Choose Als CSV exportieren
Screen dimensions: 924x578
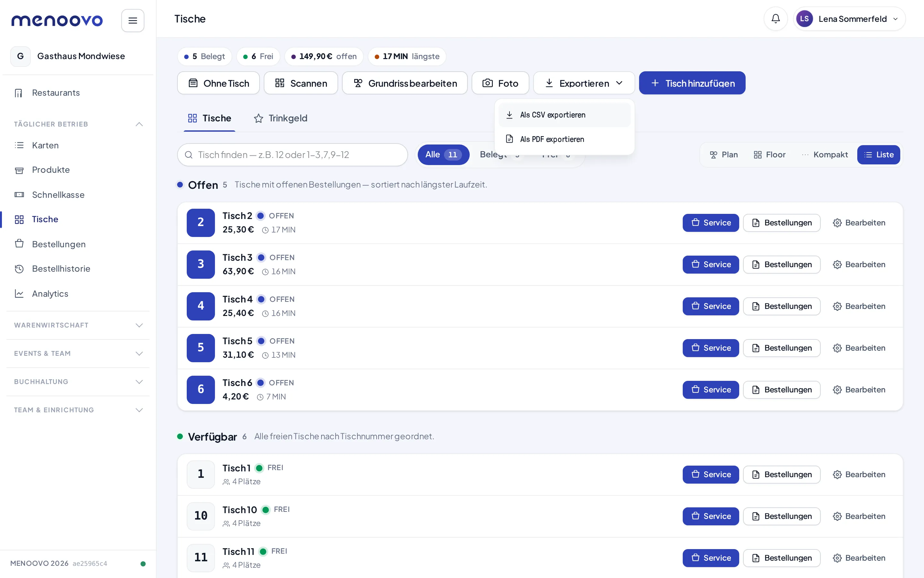tap(564, 115)
